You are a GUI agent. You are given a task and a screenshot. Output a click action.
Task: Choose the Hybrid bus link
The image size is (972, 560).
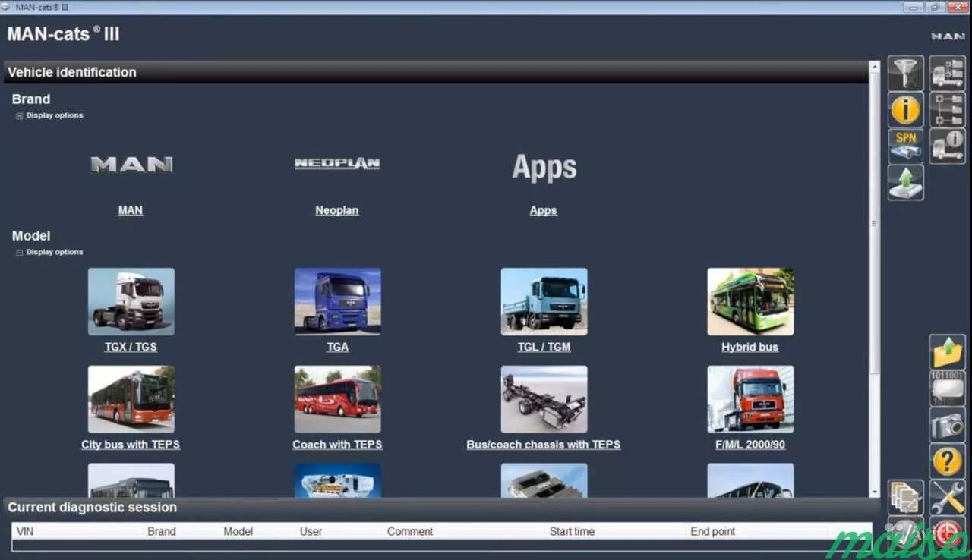(750, 347)
